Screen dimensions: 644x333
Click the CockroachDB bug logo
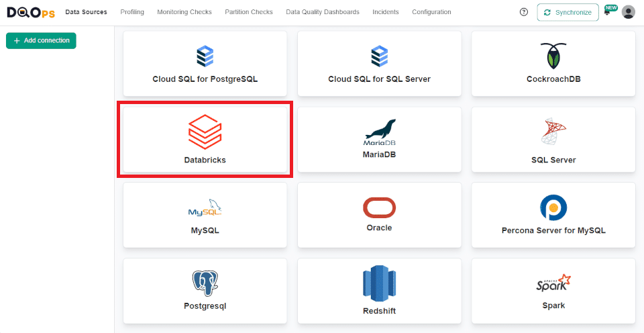tap(553, 56)
